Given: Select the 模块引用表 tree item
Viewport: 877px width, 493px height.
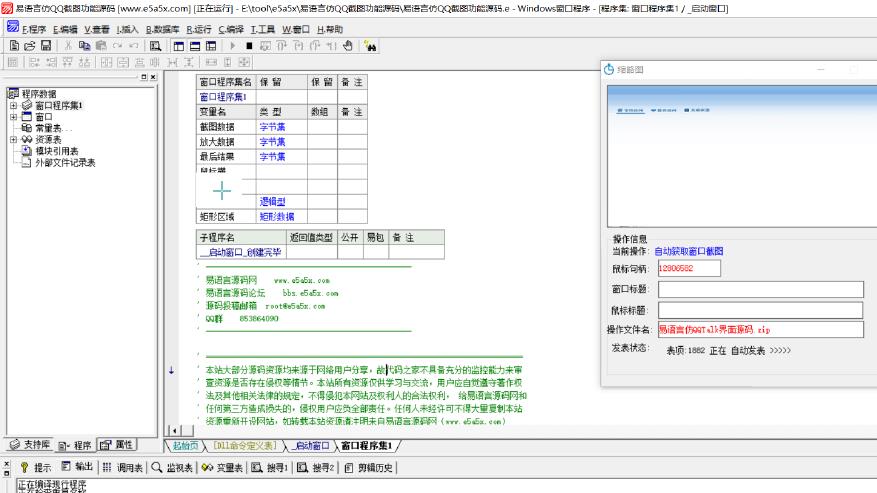Looking at the screenshot, I should tap(56, 151).
